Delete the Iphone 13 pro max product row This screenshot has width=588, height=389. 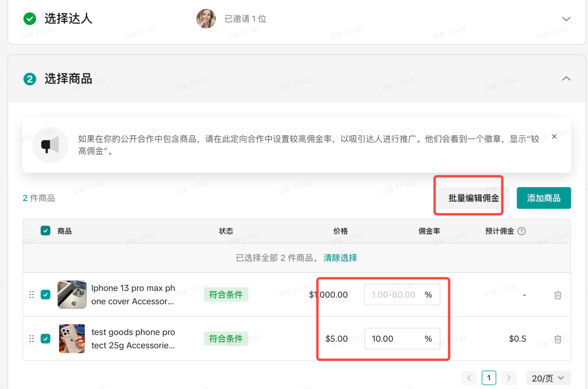pyautogui.click(x=558, y=295)
